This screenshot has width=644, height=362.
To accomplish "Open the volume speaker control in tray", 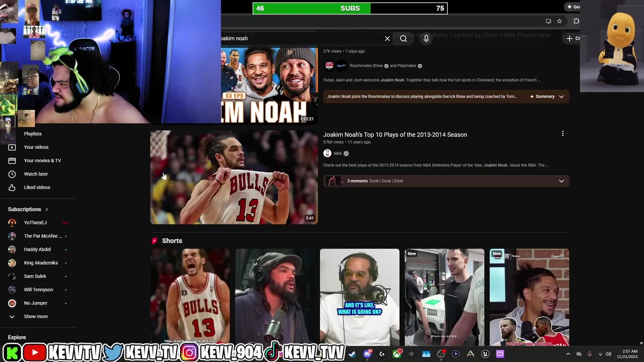I will (608, 354).
